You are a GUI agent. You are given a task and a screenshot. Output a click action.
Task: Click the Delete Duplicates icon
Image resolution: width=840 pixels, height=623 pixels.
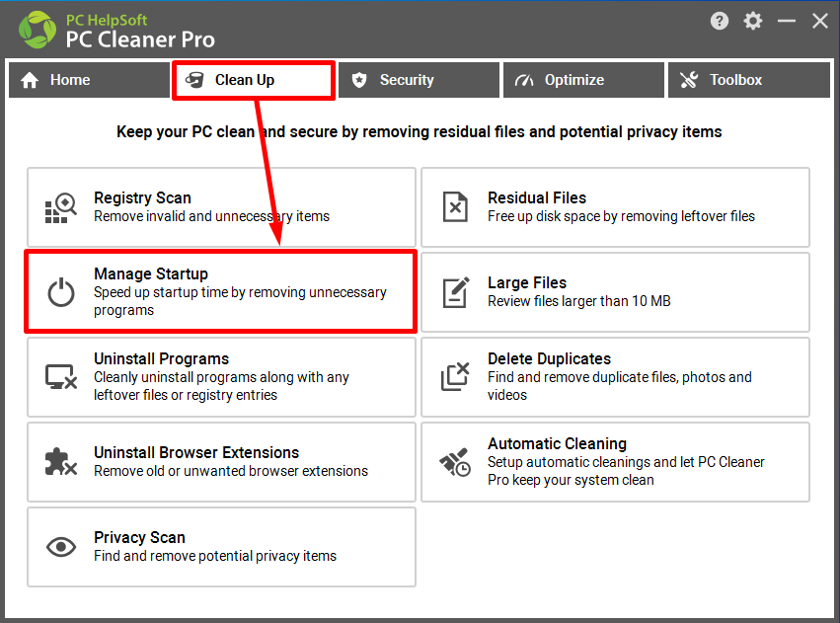[x=455, y=376]
